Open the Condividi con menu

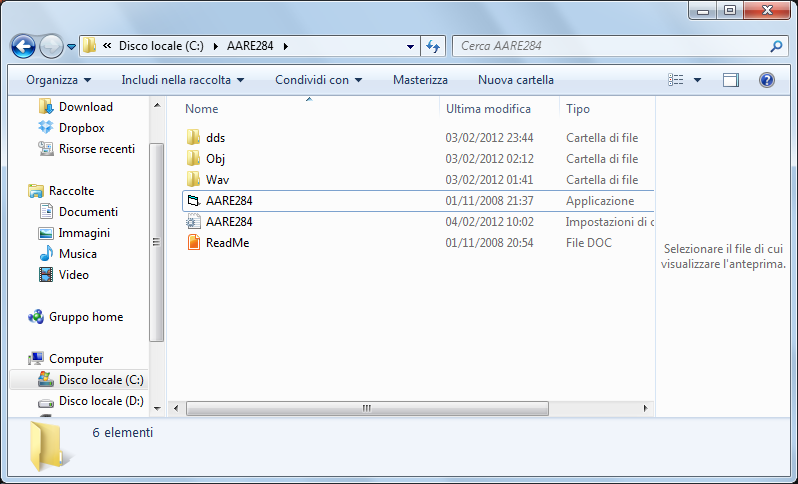point(319,80)
